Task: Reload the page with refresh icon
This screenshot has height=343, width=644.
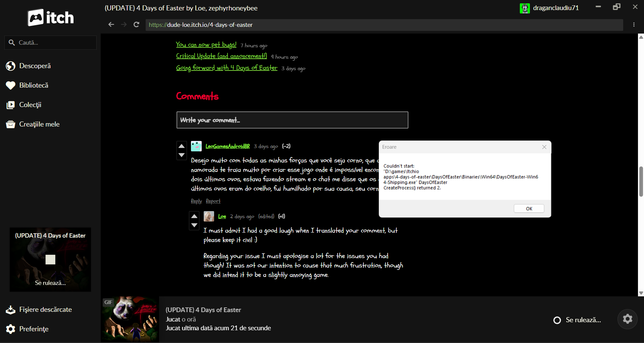Action: pos(136,24)
